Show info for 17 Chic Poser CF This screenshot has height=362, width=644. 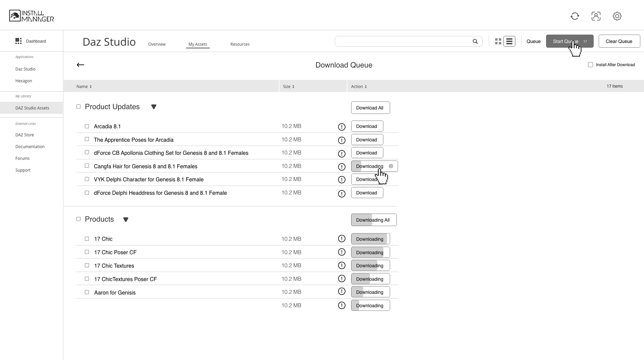[341, 252]
